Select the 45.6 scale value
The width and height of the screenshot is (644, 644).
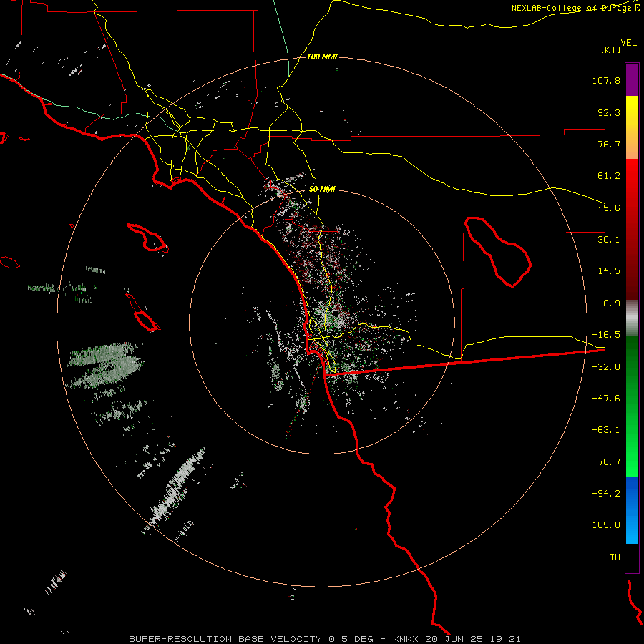click(x=609, y=208)
